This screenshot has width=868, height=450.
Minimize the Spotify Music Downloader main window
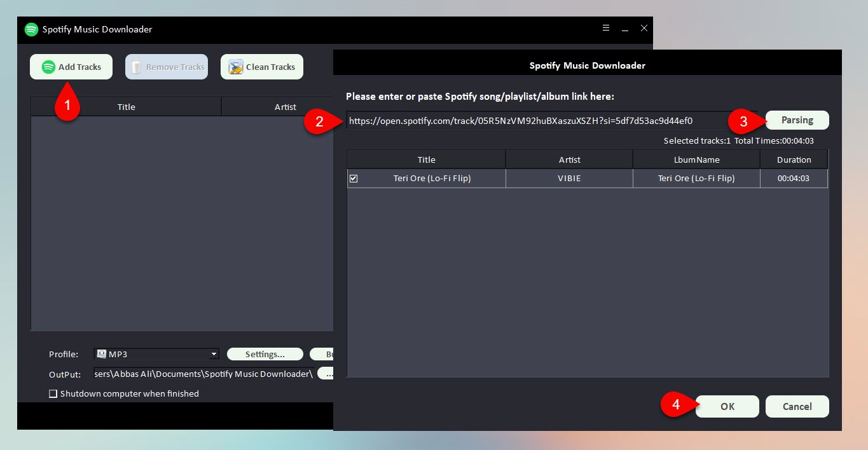[x=625, y=29]
